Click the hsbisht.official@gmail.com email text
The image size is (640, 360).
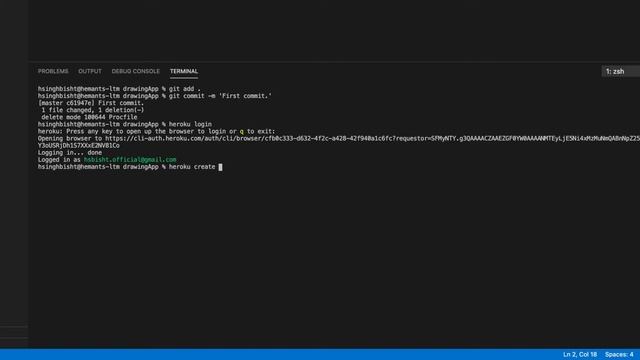130,160
